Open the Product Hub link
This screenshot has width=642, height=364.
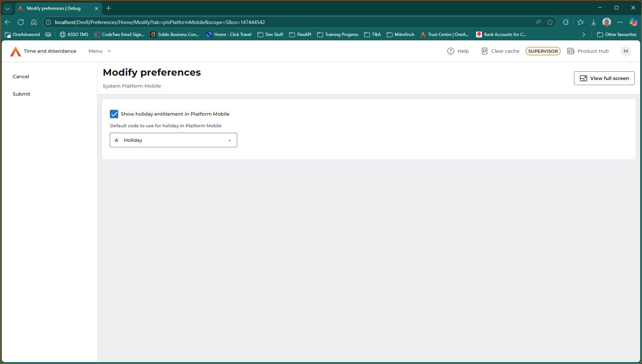click(593, 51)
